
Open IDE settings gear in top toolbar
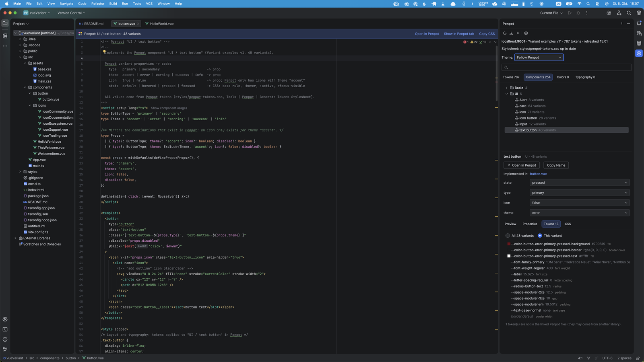[639, 13]
